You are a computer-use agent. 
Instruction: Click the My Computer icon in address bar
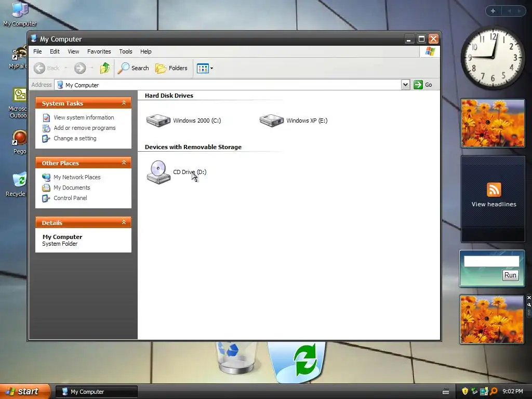[x=60, y=85]
